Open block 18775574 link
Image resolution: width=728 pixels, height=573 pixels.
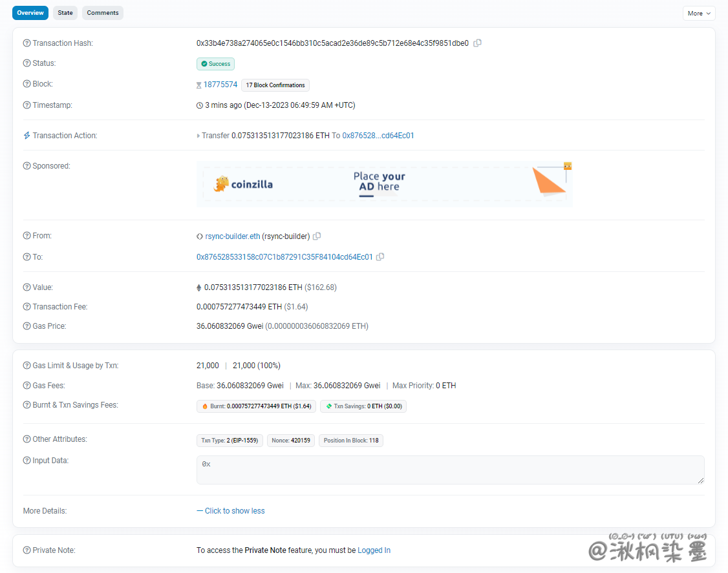click(x=220, y=85)
